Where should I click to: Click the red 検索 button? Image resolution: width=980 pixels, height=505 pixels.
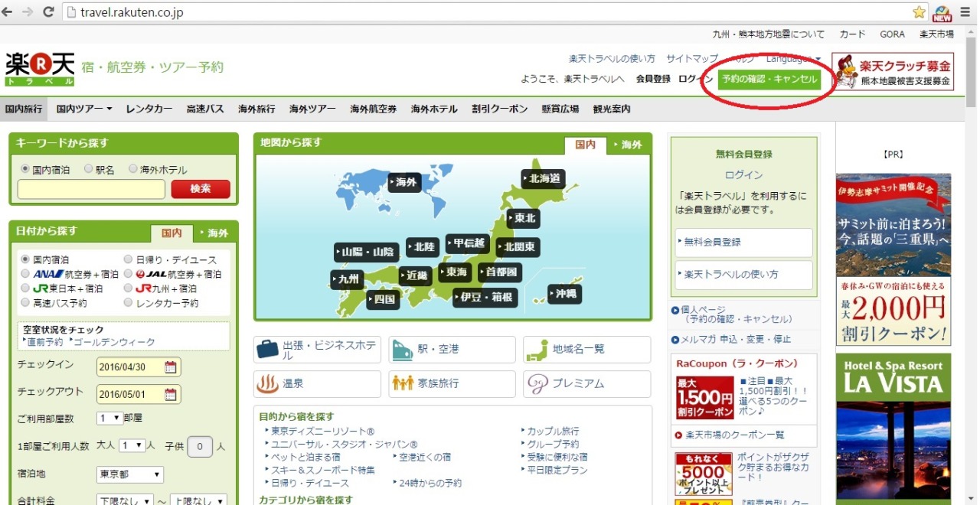[x=201, y=188]
